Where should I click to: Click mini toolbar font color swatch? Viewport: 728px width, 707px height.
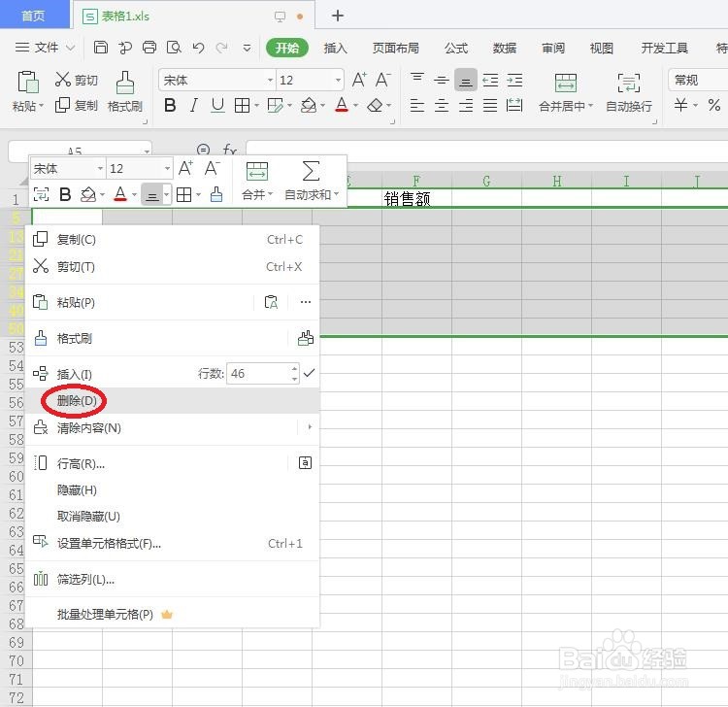pyautogui.click(x=120, y=193)
